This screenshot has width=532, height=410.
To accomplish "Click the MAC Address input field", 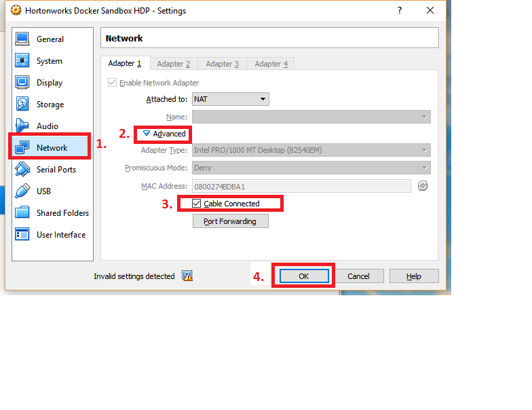I will pyautogui.click(x=301, y=186).
